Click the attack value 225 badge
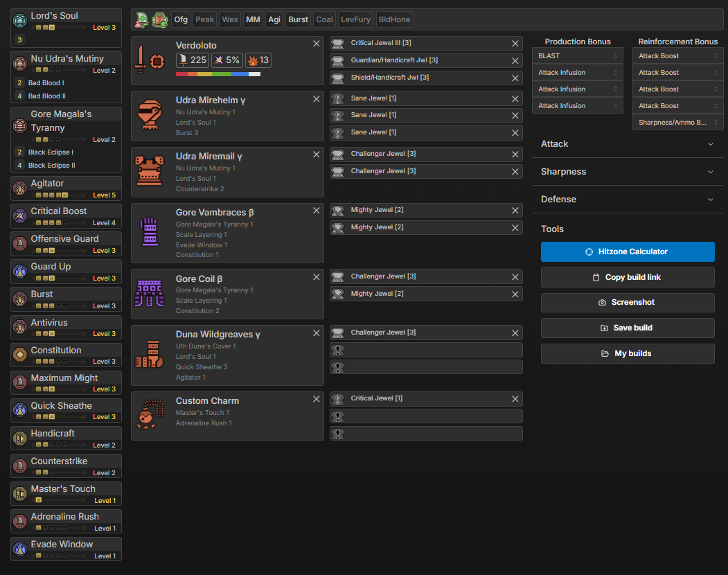Image resolution: width=728 pixels, height=575 pixels. point(193,60)
